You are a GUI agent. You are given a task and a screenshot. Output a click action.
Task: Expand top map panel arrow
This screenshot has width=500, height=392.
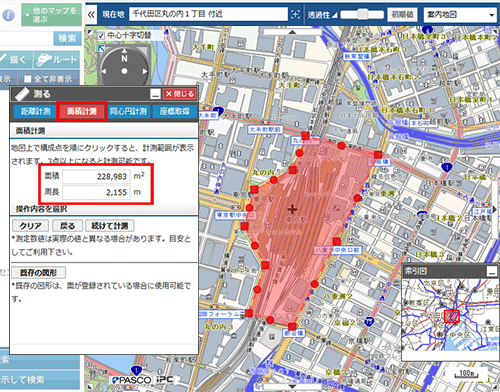click(292, 32)
